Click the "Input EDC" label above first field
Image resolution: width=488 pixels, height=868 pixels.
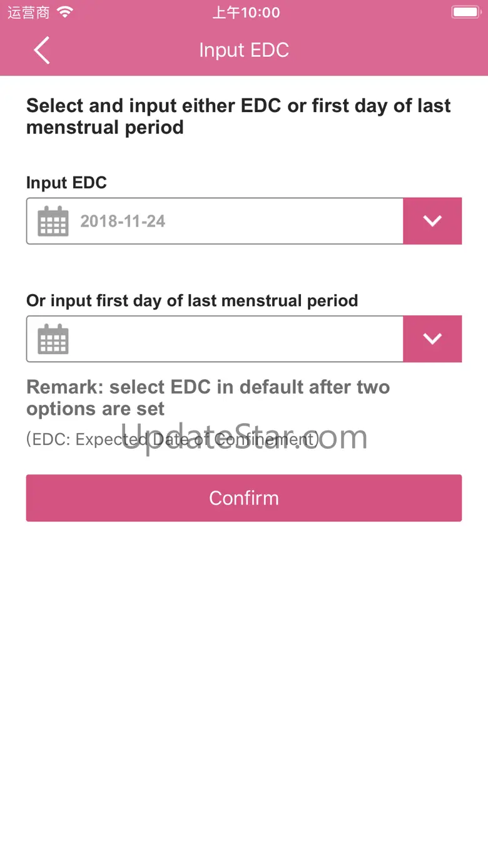pos(66,183)
